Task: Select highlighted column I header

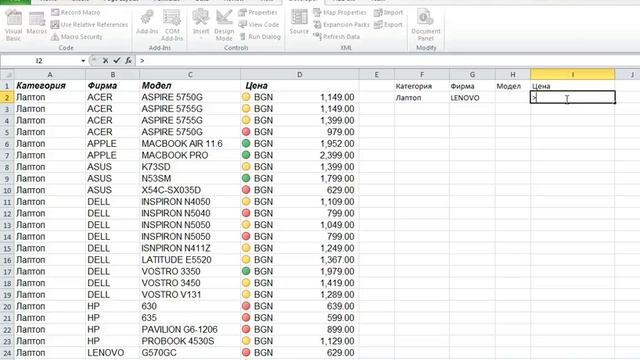Action: [x=573, y=75]
